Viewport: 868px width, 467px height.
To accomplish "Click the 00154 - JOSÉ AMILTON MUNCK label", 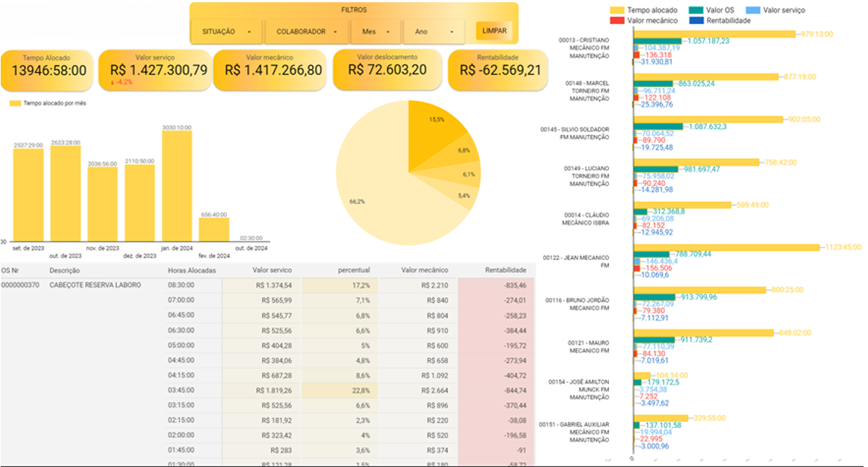I will (579, 390).
